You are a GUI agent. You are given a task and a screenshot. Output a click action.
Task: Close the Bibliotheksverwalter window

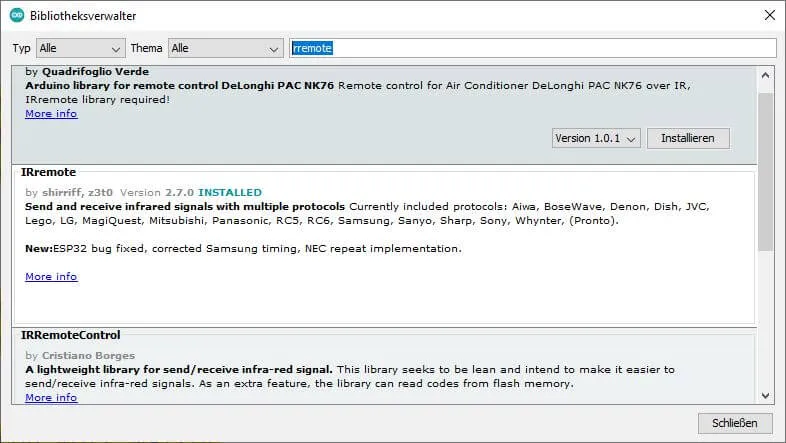click(768, 16)
